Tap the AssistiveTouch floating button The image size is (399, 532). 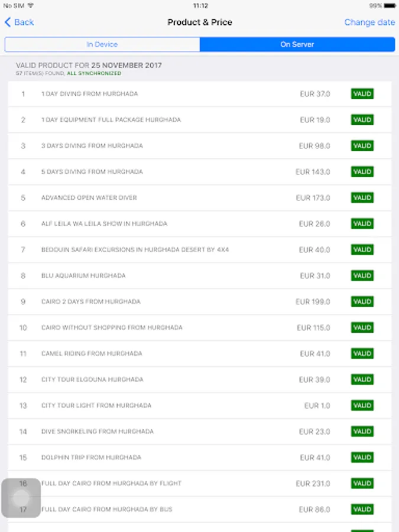pos(21,498)
